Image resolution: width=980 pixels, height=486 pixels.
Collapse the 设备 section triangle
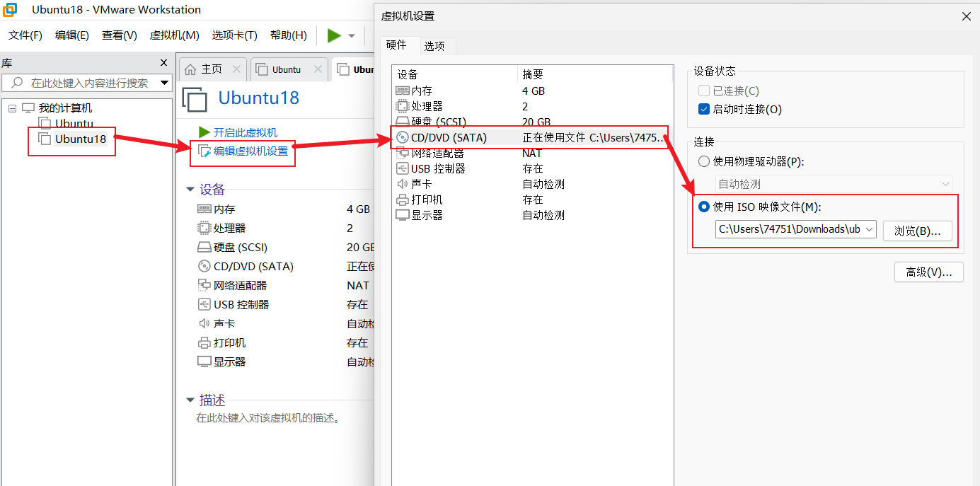click(x=190, y=189)
